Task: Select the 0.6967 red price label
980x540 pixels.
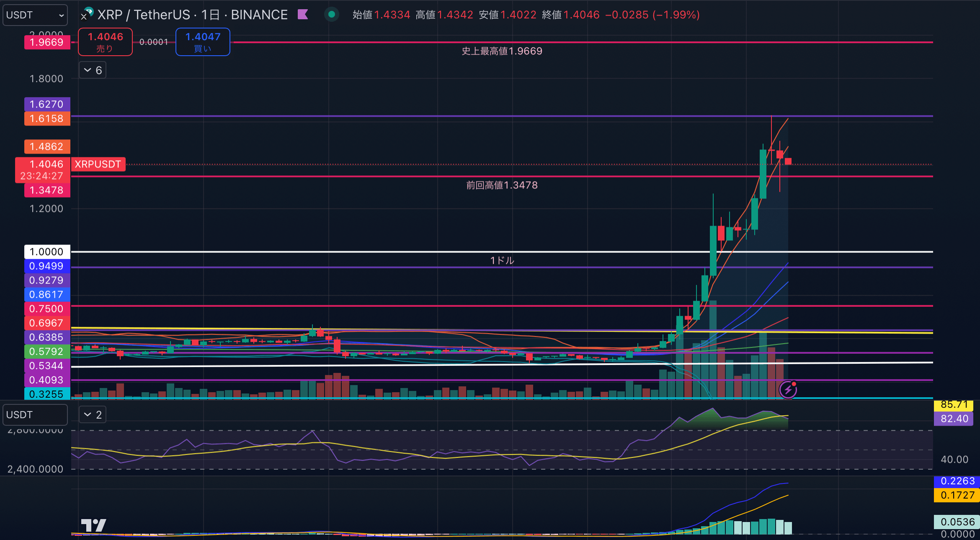Action: tap(47, 323)
